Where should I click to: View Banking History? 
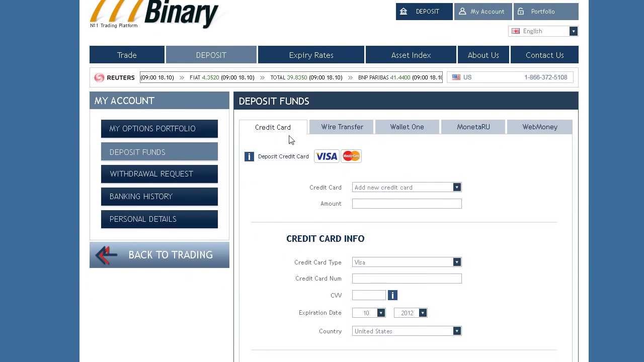pos(159,197)
